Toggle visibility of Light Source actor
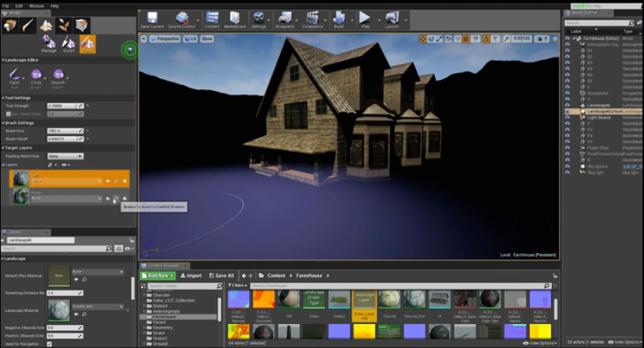 point(568,118)
